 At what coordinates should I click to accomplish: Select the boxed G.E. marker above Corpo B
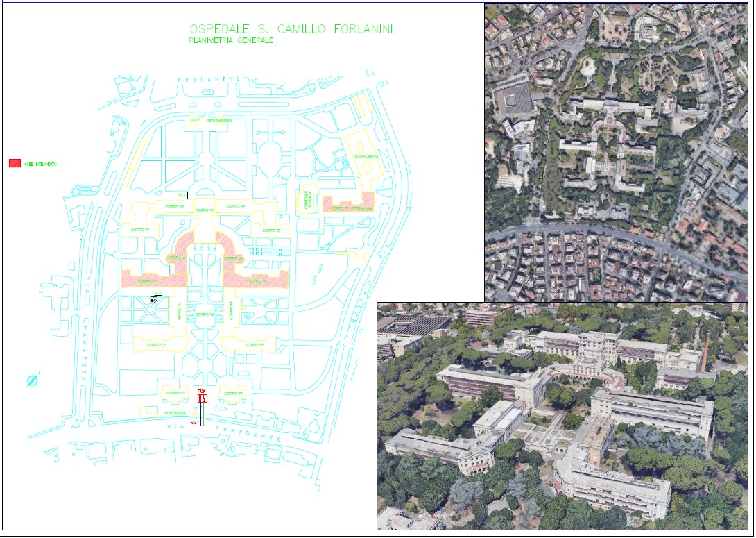click(x=182, y=195)
